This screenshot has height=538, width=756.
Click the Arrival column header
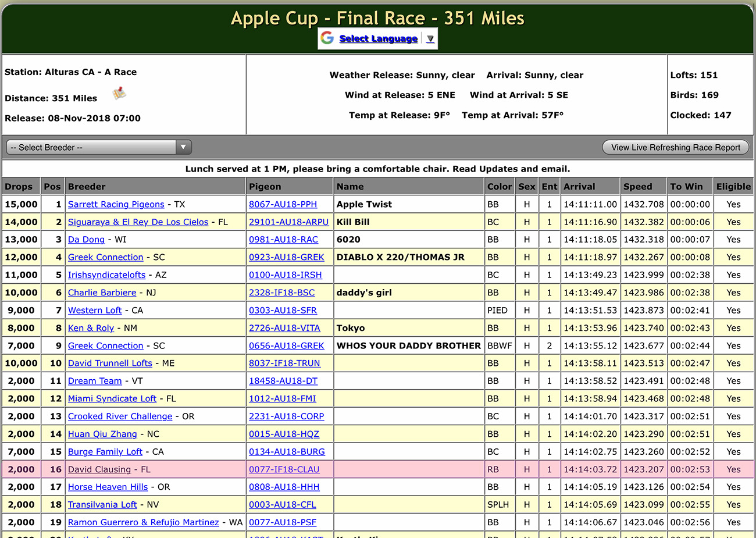click(579, 187)
